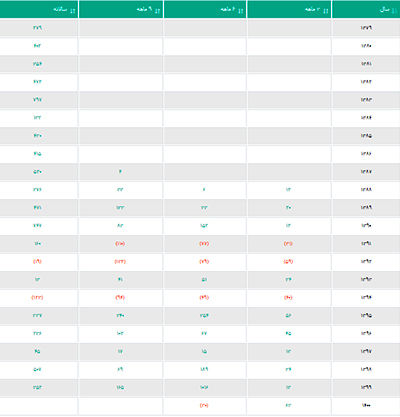Click the red annual value for year 1394
This screenshot has width=400, height=417.
pos(37,297)
